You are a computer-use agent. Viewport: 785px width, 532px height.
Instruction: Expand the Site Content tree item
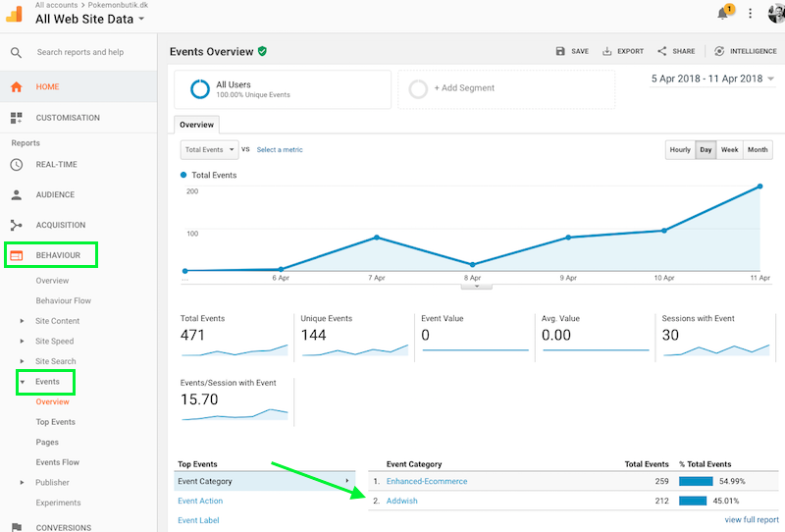click(x=23, y=321)
